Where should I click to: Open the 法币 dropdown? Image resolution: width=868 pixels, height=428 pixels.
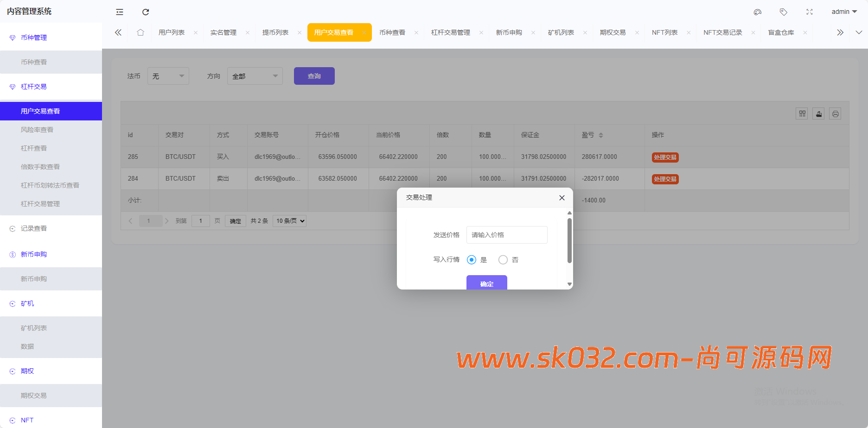pos(168,76)
